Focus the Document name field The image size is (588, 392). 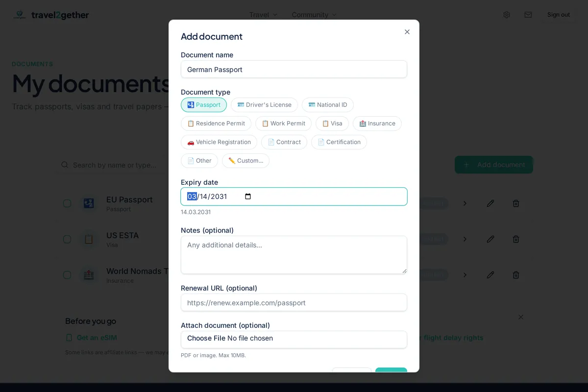(x=294, y=69)
